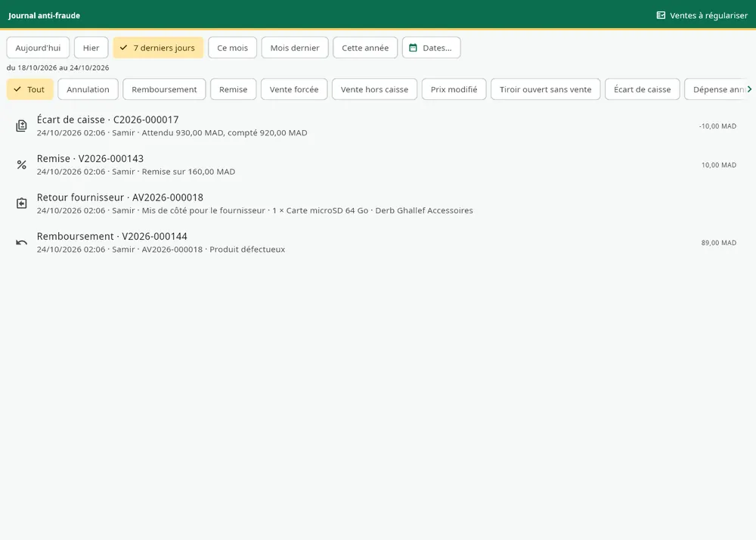Filter by Tiroir ouvert sans vente
The image size is (756, 540).
coord(545,89)
